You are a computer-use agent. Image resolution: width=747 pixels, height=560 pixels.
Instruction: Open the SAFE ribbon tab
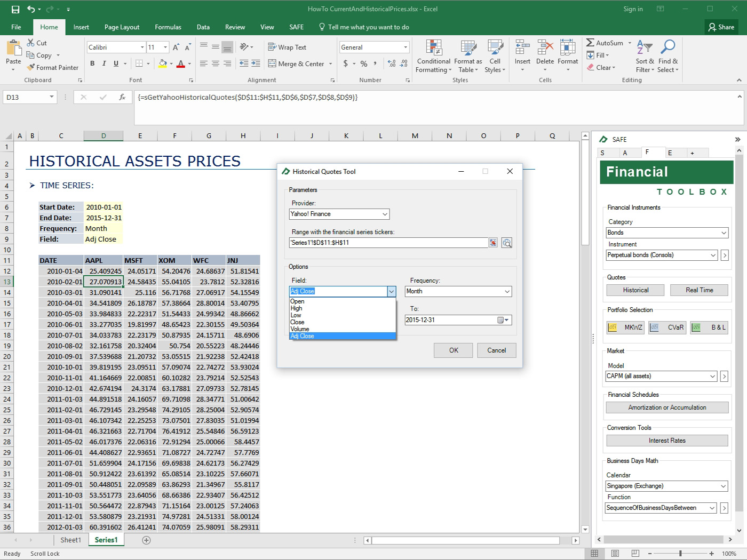click(x=296, y=27)
